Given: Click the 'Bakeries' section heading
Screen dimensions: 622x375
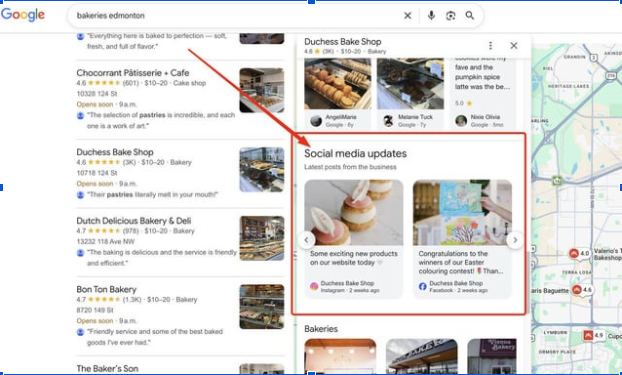Looking at the screenshot, I should pos(321,329).
